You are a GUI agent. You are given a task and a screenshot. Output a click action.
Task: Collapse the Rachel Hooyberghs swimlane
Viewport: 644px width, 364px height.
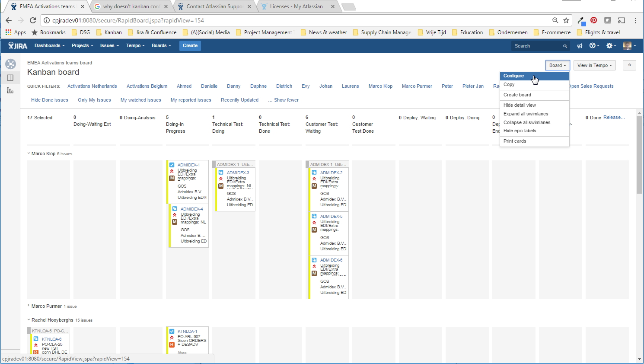[x=29, y=320]
